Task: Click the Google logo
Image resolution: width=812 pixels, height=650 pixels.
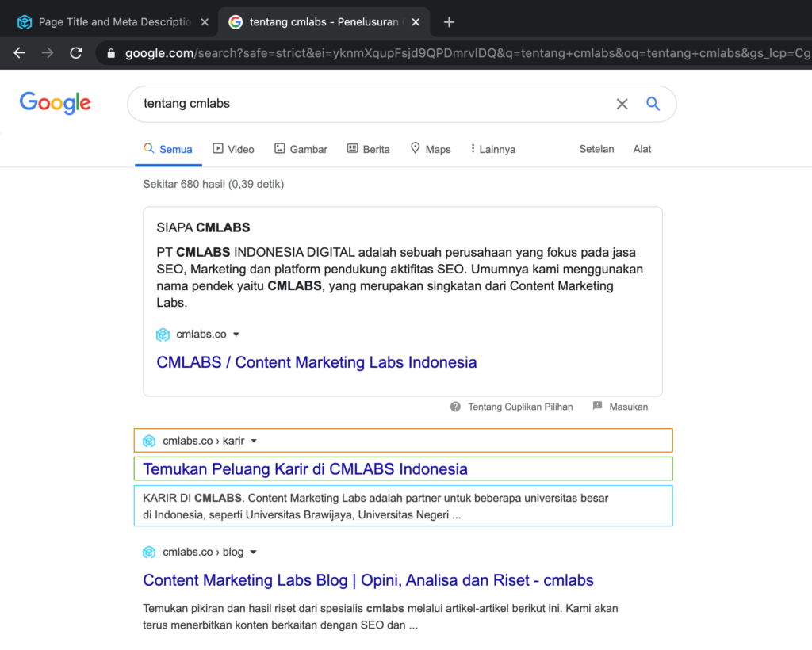Action: (56, 103)
